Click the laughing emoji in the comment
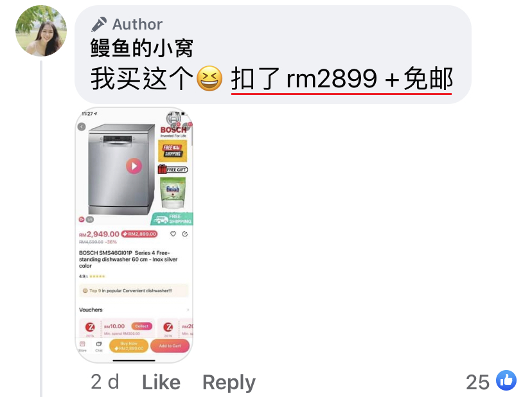The height and width of the screenshot is (397, 532). (x=209, y=78)
